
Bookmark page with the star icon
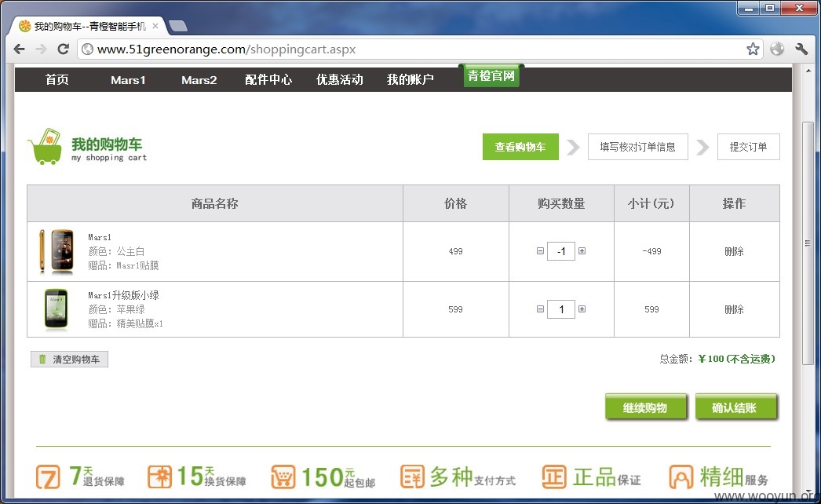point(753,49)
